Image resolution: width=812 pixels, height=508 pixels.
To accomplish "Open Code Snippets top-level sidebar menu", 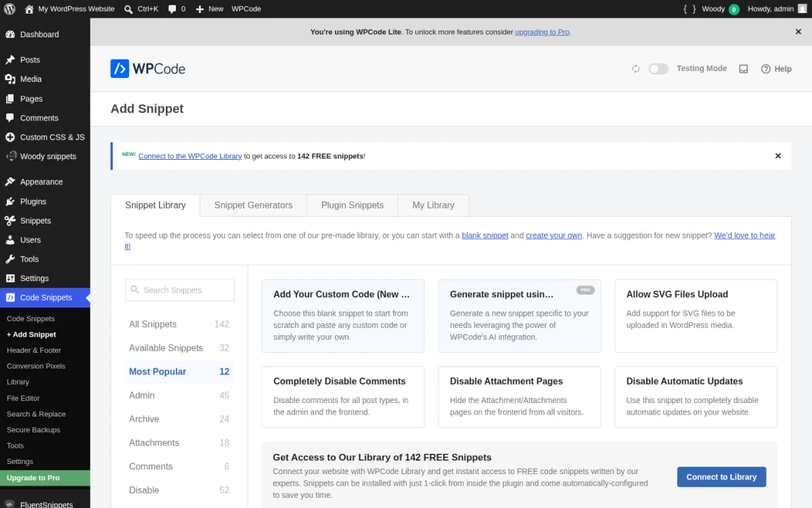I will [x=45, y=297].
